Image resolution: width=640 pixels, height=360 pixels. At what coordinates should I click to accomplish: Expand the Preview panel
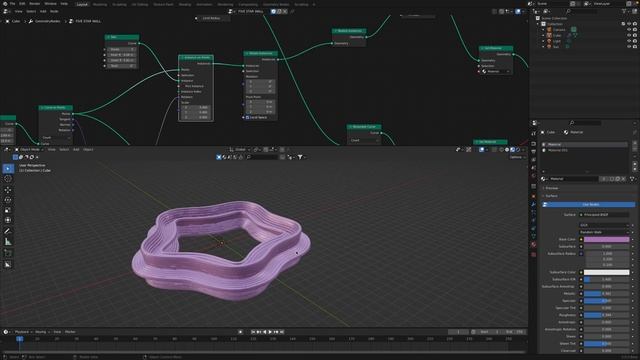click(x=551, y=188)
